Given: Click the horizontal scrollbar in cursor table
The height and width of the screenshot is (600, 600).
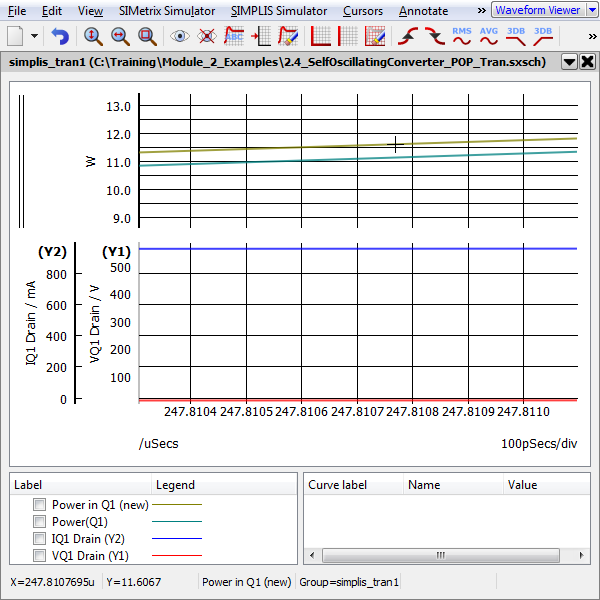Looking at the screenshot, I should [440, 556].
